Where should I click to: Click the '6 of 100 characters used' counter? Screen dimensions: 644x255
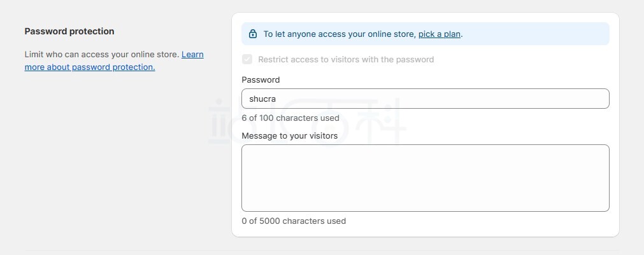[x=290, y=118]
